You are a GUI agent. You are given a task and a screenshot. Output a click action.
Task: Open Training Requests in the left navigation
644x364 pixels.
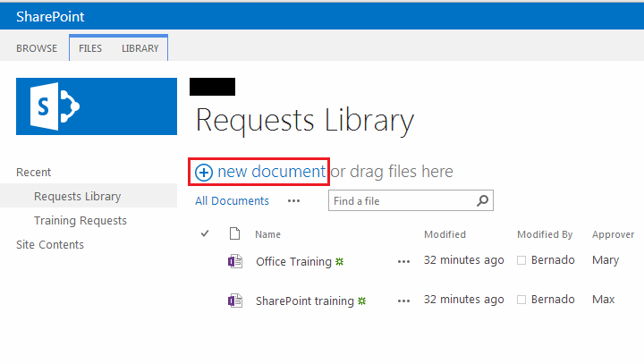point(80,220)
